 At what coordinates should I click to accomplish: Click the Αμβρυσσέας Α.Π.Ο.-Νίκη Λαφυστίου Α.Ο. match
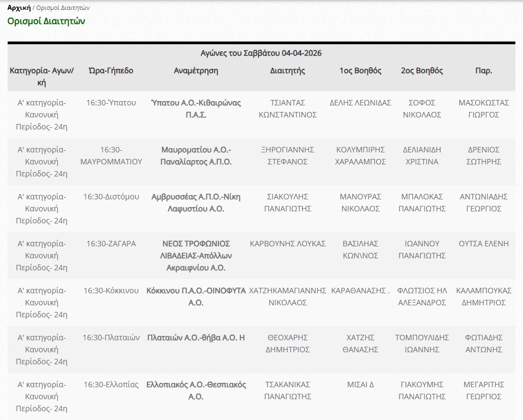coord(196,203)
